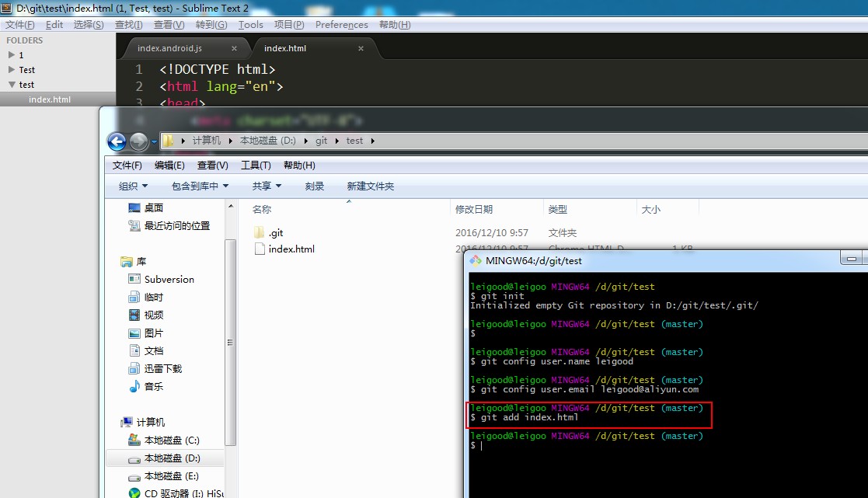Click line 1 DOCTYPE in Sublime editor
This screenshot has width=868, height=498.
[x=217, y=69]
